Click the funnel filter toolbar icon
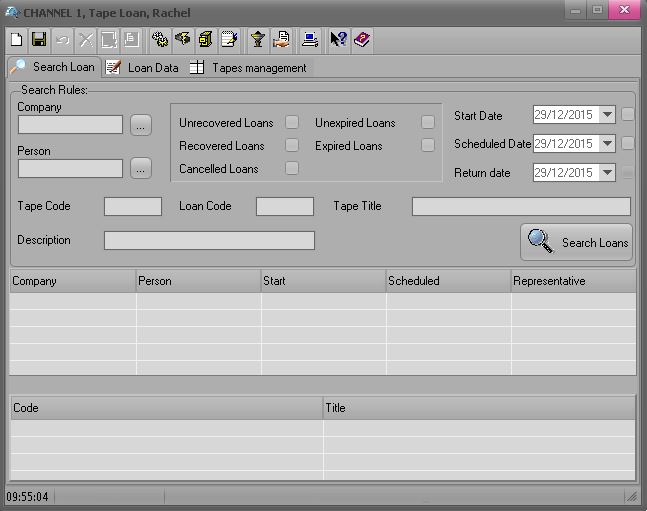Image resolution: width=647 pixels, height=511 pixels. coord(257,40)
